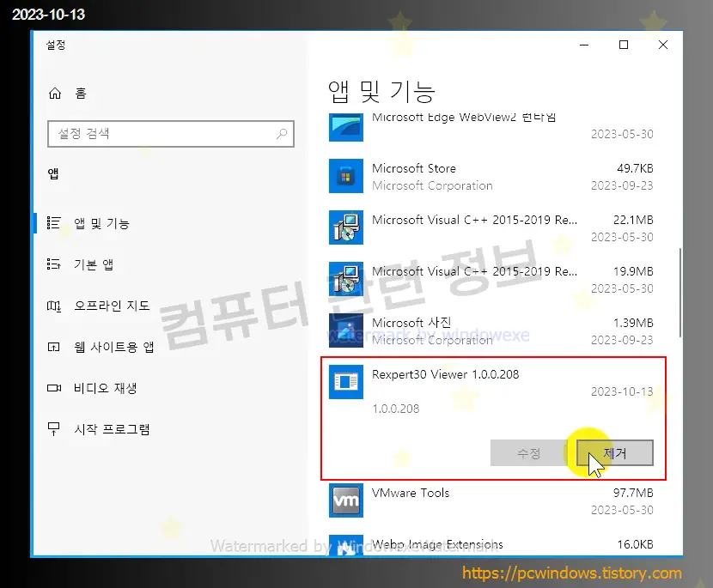Click the Rexpert30 install date 2023-10-13
The image size is (713, 588).
[x=622, y=391]
